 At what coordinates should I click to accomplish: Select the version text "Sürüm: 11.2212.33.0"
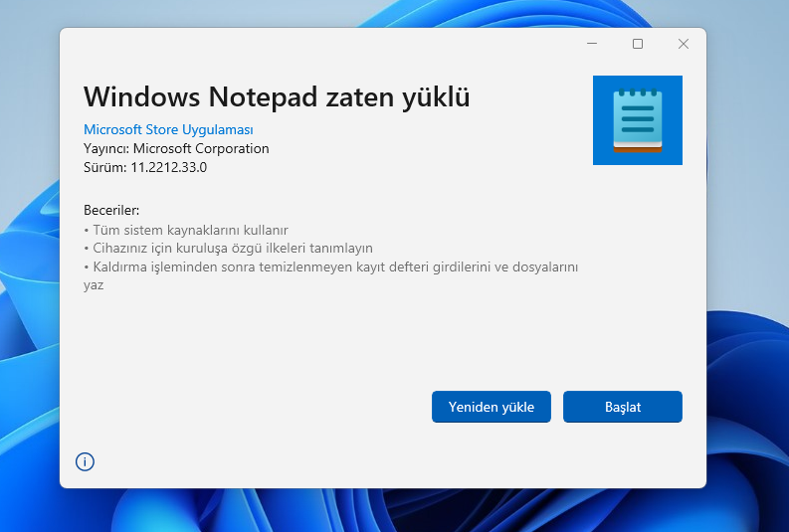coord(145,167)
